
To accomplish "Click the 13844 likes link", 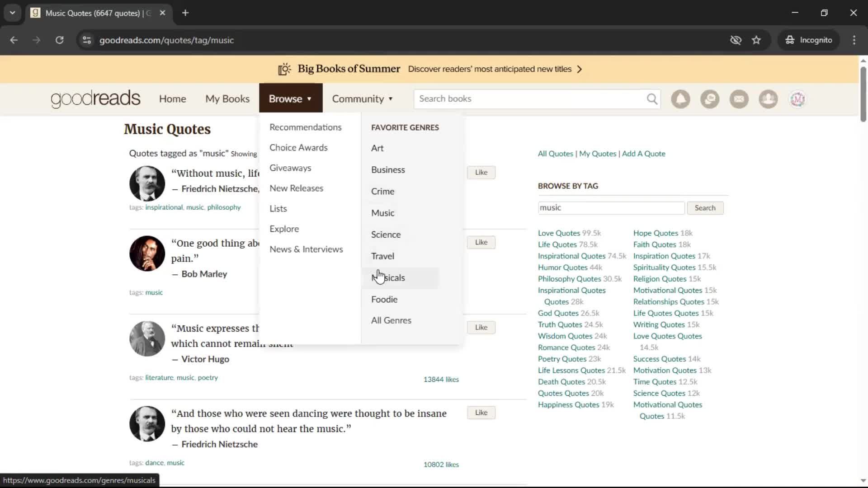I will tap(441, 380).
